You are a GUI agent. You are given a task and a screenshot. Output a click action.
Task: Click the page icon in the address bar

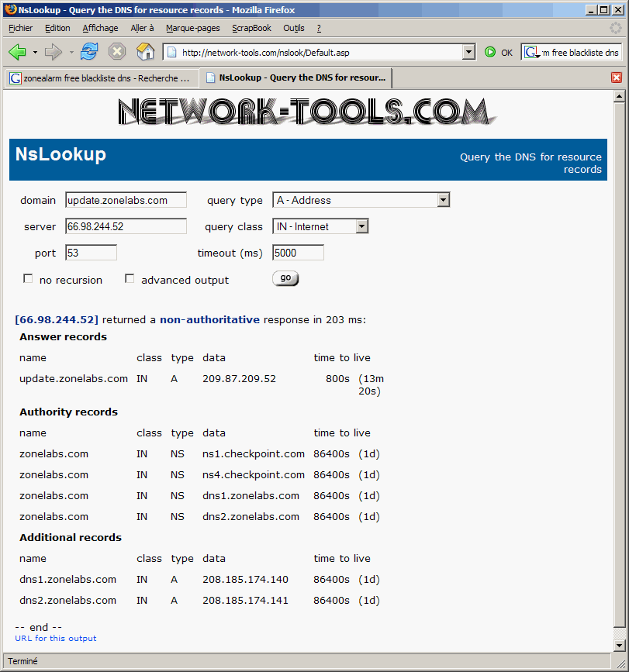[x=172, y=53]
